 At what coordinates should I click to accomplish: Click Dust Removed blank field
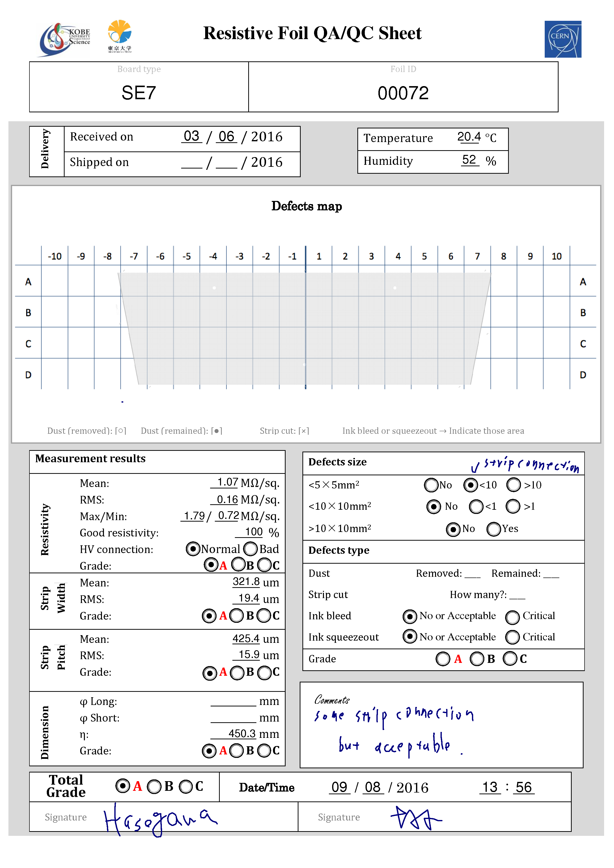pos(473,574)
